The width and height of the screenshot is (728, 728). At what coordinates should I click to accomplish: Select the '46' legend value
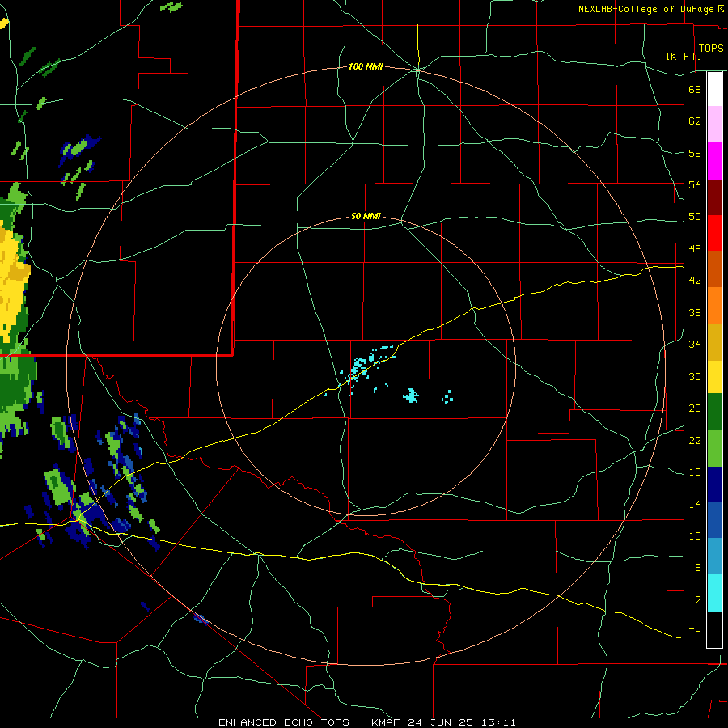pyautogui.click(x=695, y=249)
